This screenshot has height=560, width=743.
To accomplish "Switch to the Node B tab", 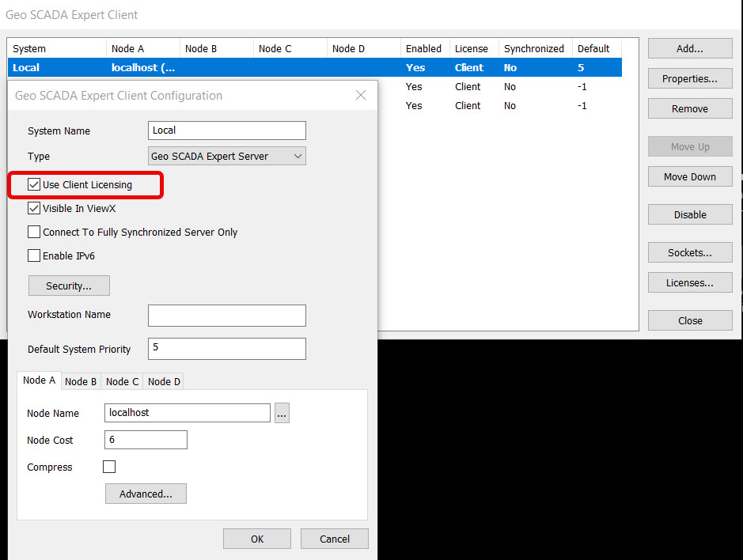I will [81, 381].
